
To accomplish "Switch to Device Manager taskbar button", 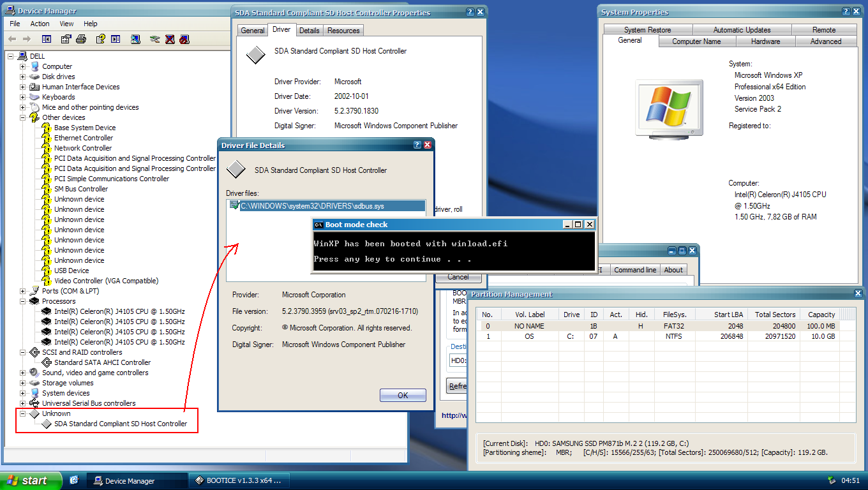I will point(138,480).
